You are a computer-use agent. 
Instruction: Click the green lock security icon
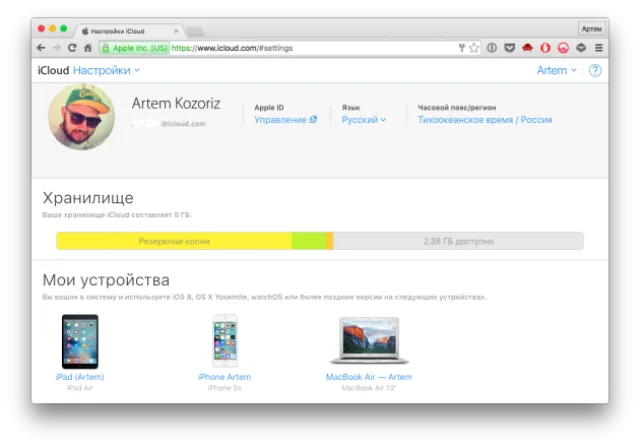[106, 48]
